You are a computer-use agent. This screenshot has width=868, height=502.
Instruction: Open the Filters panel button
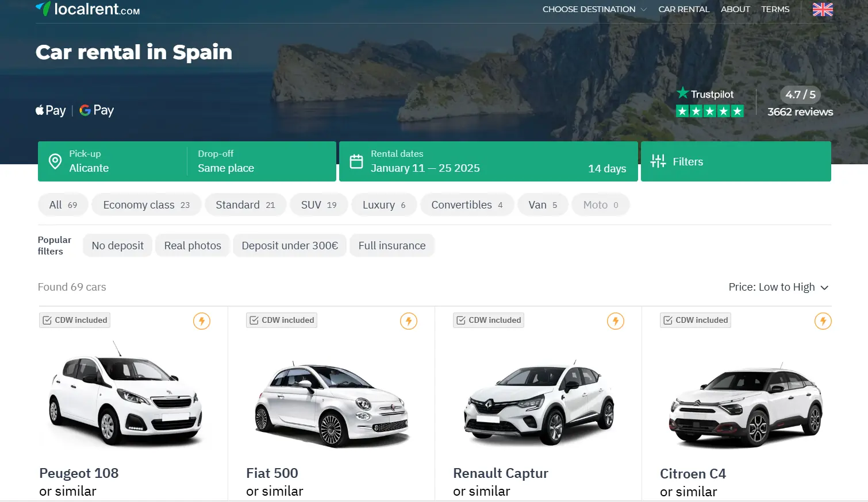[x=736, y=161]
